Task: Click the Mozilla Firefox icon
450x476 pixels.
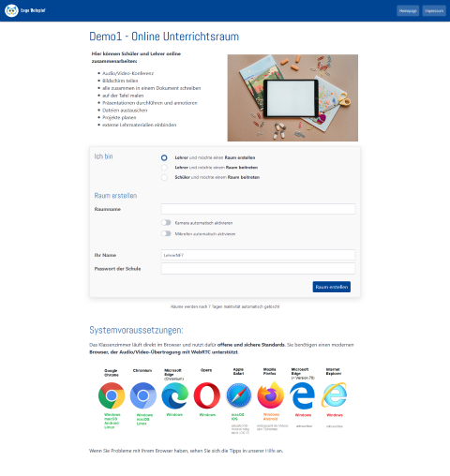Action: (x=271, y=395)
